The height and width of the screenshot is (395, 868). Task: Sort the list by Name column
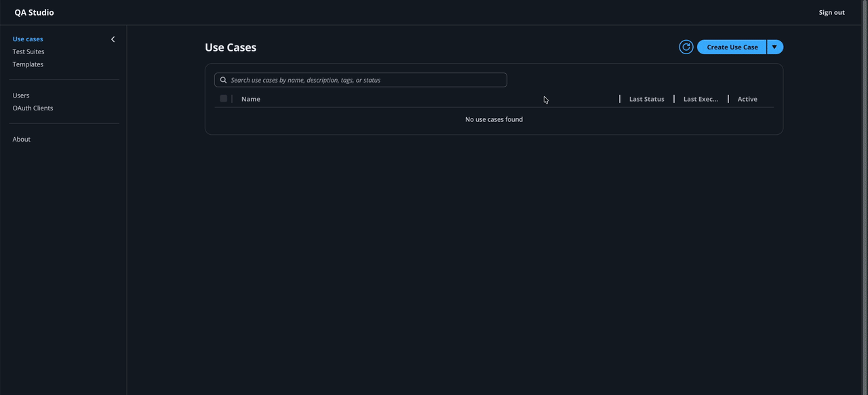[251, 98]
